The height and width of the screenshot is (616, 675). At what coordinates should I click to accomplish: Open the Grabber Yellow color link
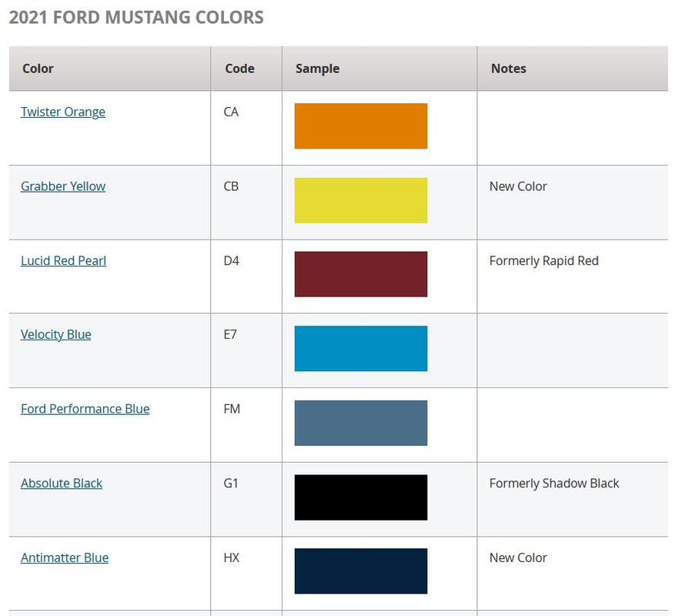[63, 186]
